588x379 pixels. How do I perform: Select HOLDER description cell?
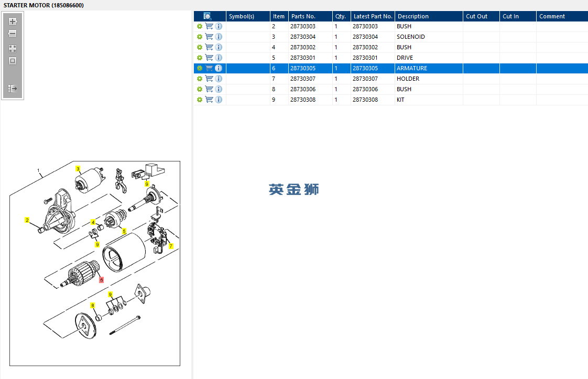429,79
